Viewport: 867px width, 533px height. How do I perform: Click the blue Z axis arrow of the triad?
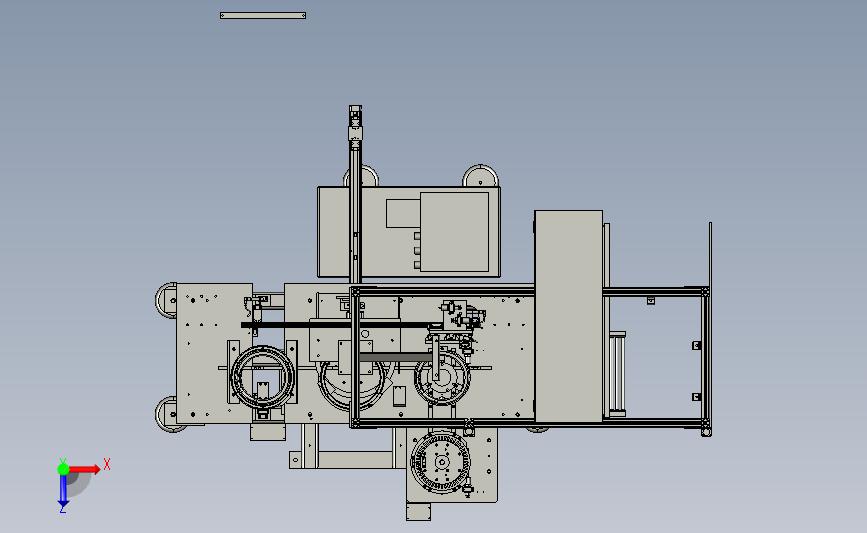63,491
